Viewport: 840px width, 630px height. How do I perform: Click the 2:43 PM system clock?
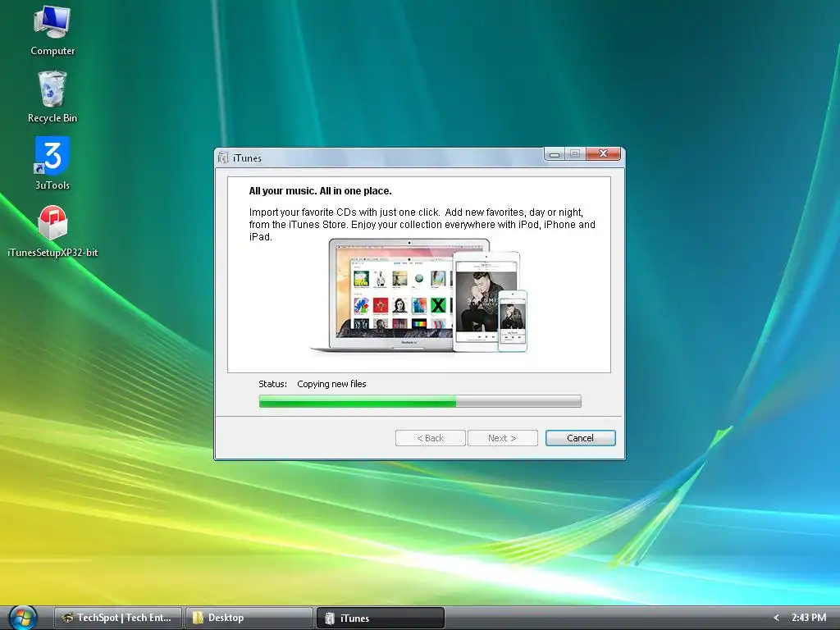click(x=808, y=618)
